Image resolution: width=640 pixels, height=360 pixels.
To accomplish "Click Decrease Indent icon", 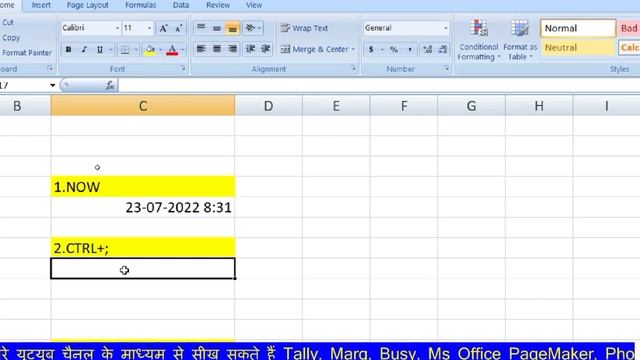I will (x=250, y=49).
